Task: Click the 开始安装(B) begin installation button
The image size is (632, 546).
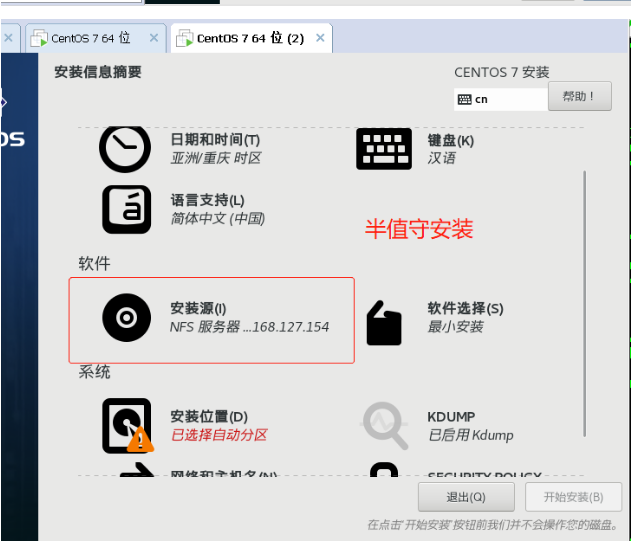Action: (x=573, y=497)
